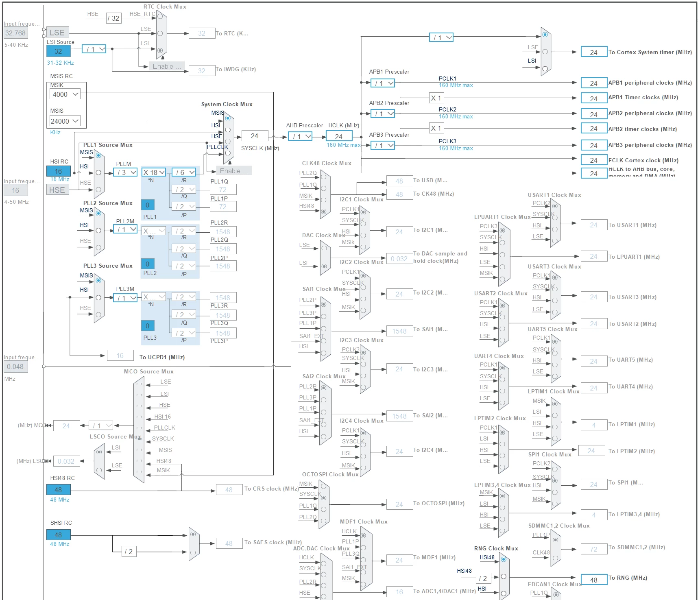This screenshot has height=600, width=700.
Task: Select HSI48 in the RNG Clock Mux
Action: tap(504, 559)
